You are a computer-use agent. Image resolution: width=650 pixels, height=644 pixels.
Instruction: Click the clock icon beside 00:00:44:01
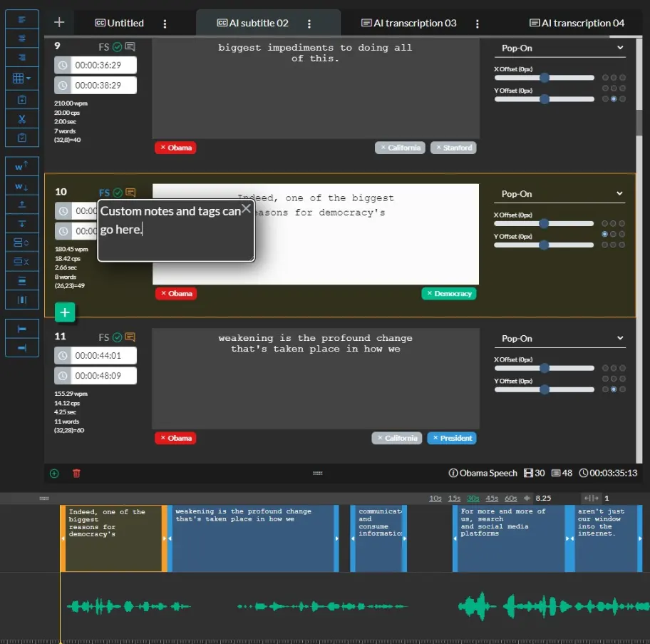coord(63,356)
